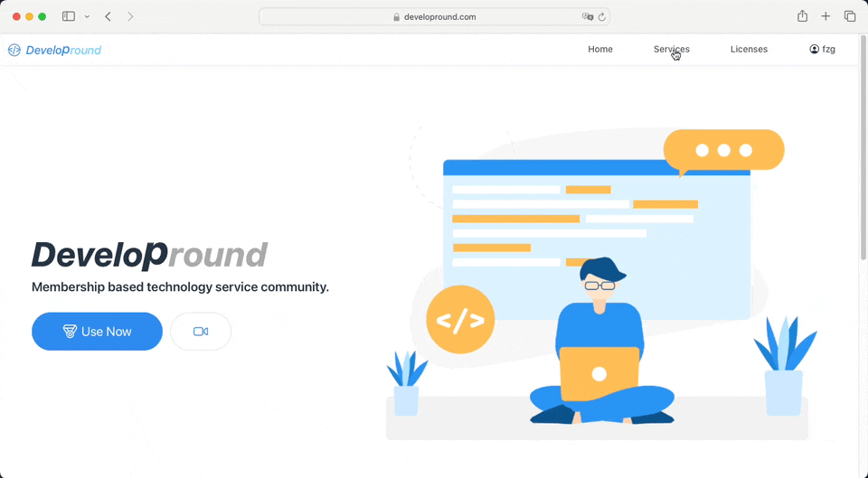The height and width of the screenshot is (478, 868).
Task: Click the video camera button
Action: 201,332
